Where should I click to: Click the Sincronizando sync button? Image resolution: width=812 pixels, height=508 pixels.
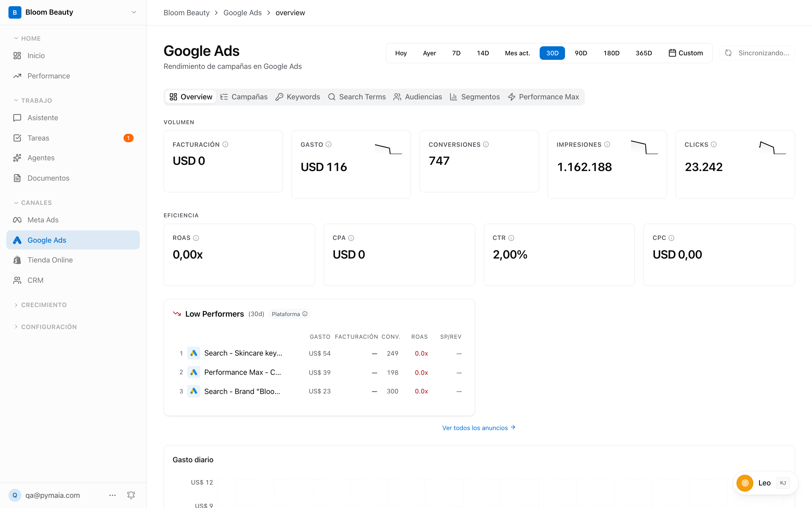(757, 53)
